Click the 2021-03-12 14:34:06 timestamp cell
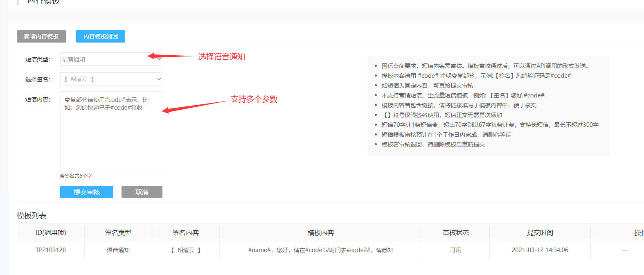Screen dimensions: 644x275 click(x=540, y=250)
